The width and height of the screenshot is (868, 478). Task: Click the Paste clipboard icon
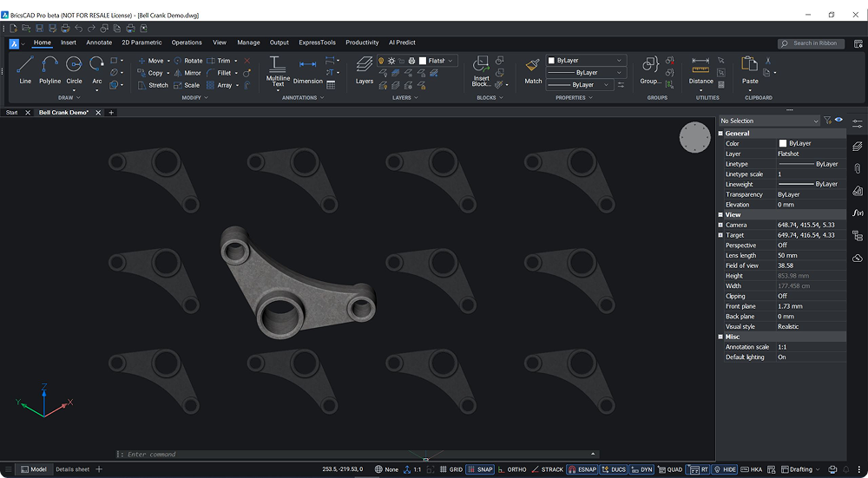click(750, 70)
